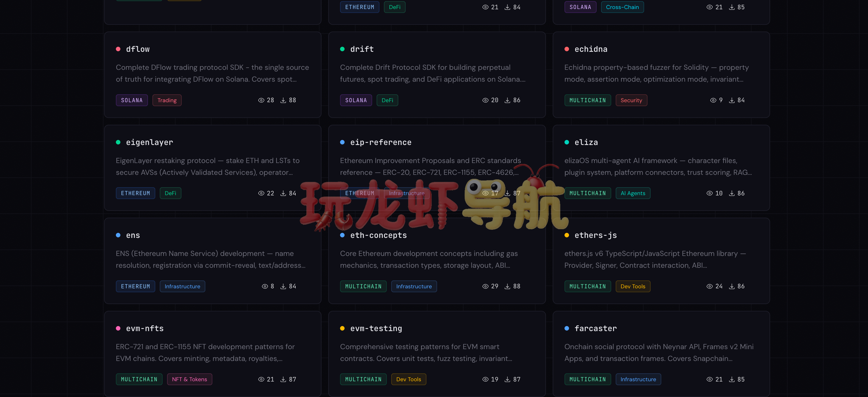Click the yellow status dot beside ethers-js
This screenshot has height=397, width=868.
tap(567, 235)
